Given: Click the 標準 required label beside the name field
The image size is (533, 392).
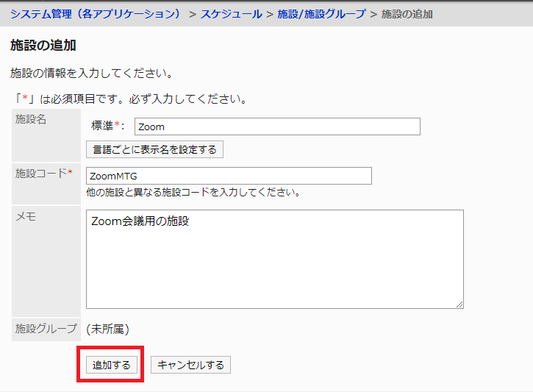Looking at the screenshot, I should 107,126.
